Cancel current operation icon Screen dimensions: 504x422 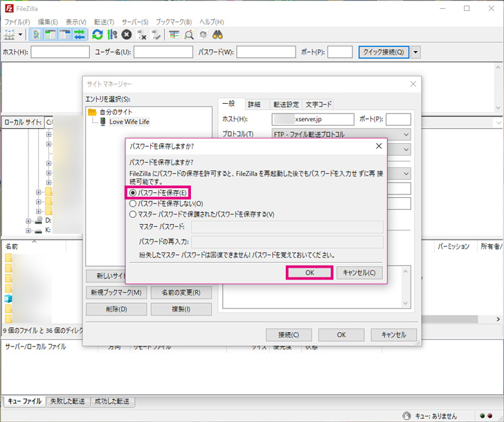tap(127, 35)
